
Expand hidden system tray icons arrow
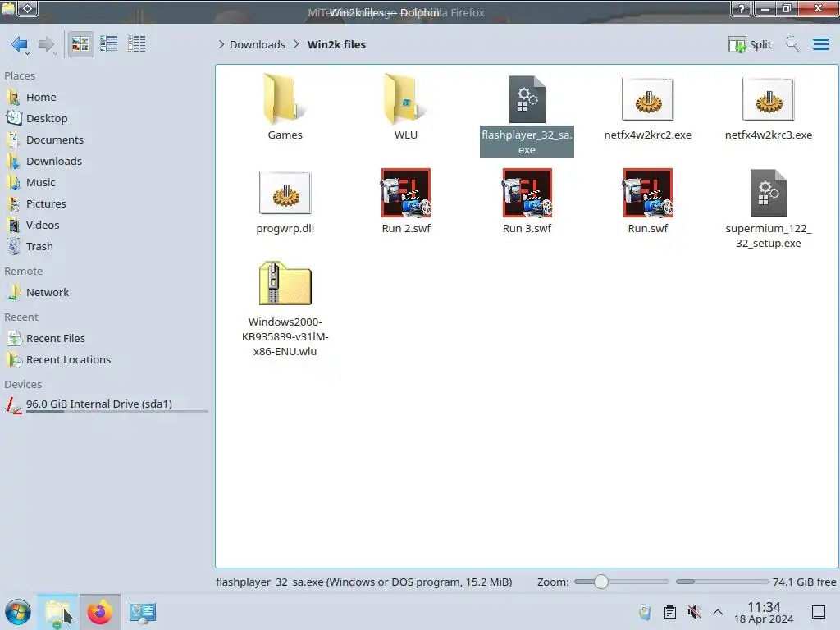tap(718, 612)
